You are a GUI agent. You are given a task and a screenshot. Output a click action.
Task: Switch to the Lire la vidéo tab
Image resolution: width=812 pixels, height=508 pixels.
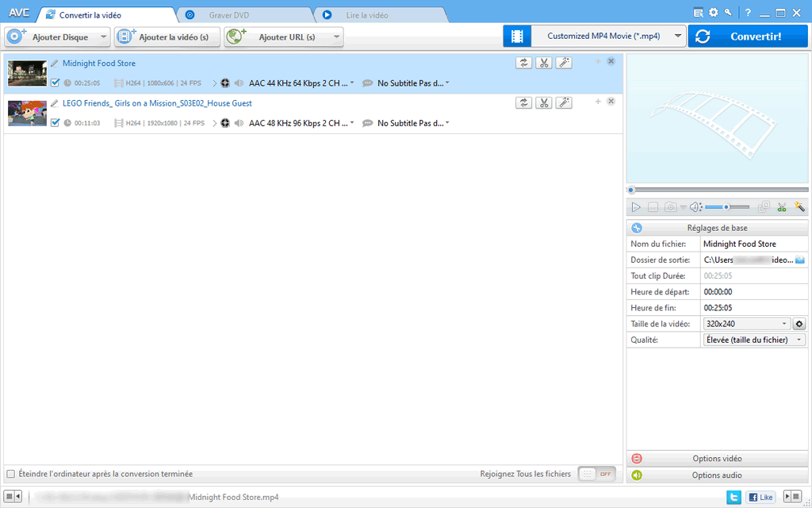coord(367,15)
